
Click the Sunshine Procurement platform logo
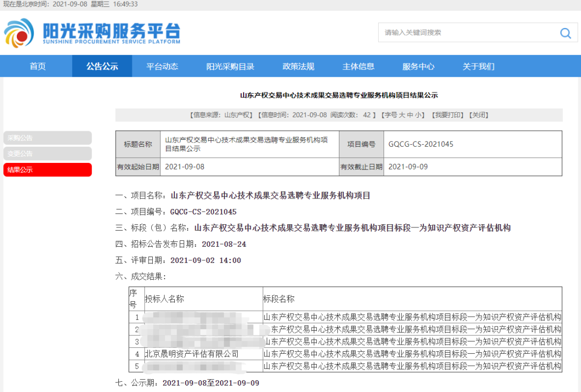click(x=93, y=33)
